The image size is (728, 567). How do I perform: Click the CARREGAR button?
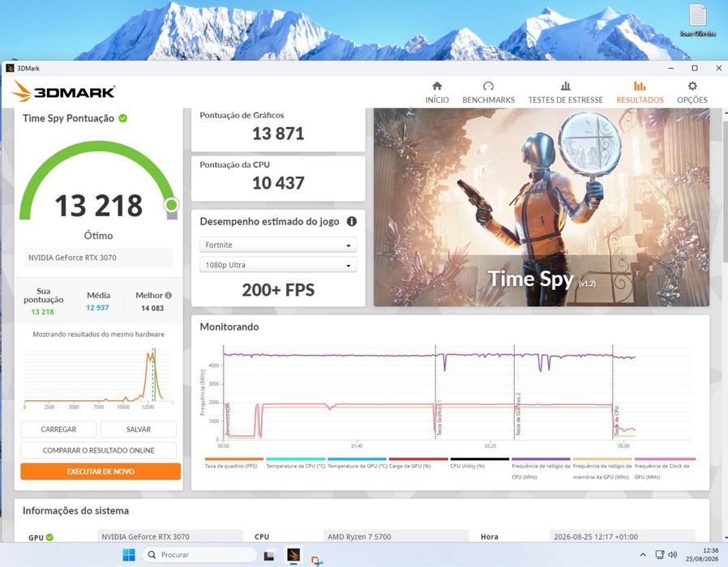click(58, 429)
